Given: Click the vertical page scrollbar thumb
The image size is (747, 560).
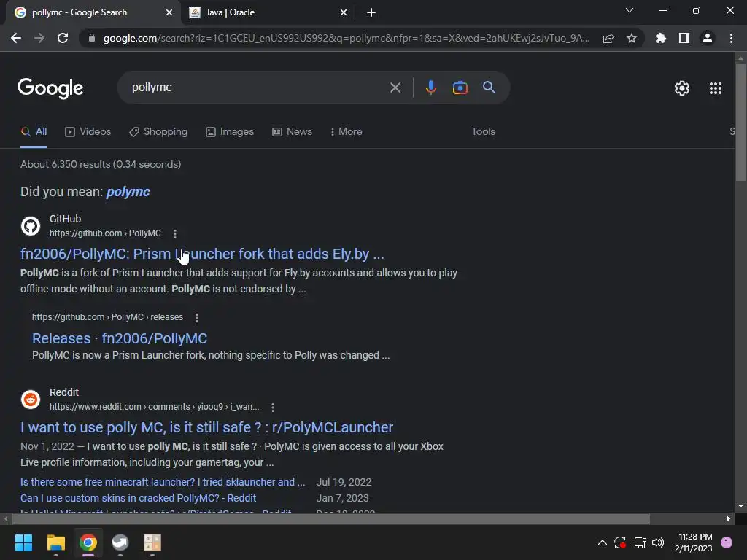Looking at the screenshot, I should (740, 122).
